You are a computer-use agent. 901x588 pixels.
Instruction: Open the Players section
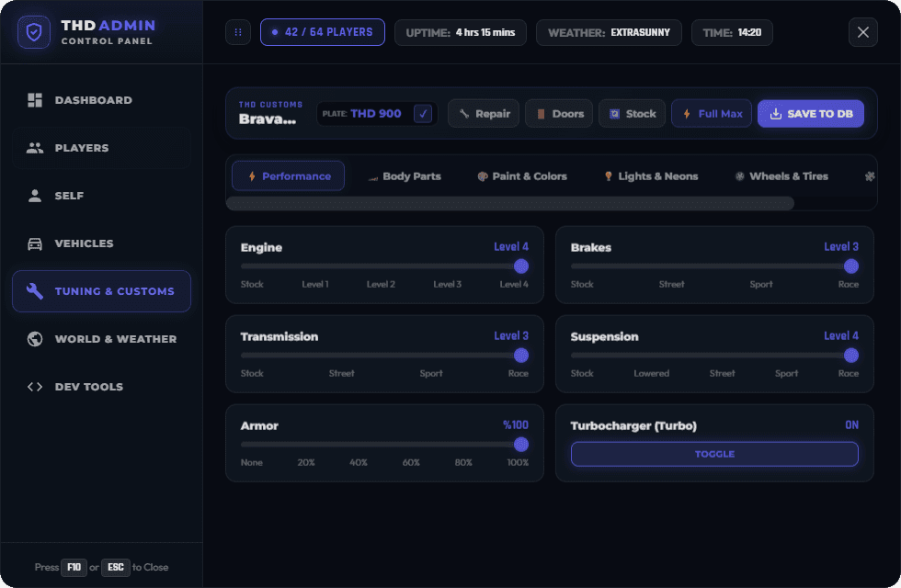[x=102, y=148]
